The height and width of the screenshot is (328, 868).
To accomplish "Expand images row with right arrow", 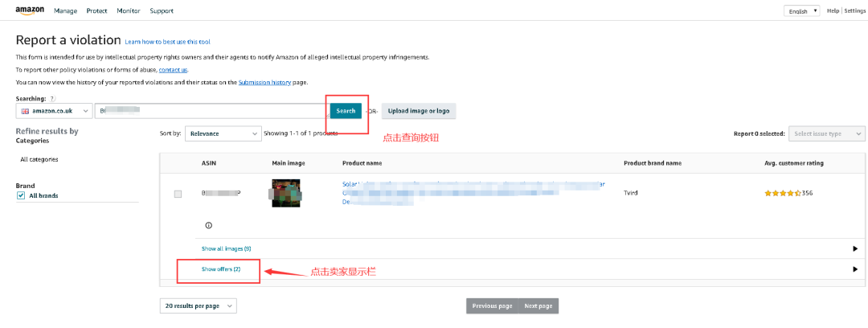I will click(854, 248).
